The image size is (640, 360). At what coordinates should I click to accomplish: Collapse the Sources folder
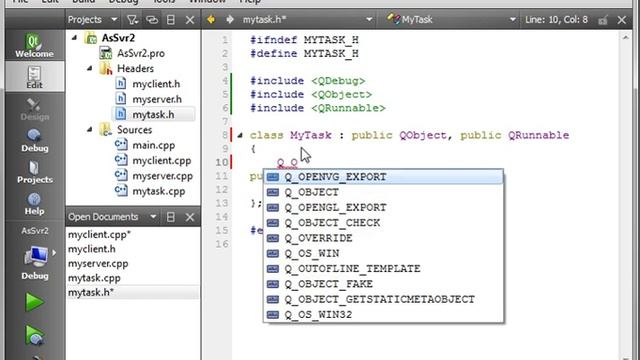click(89, 129)
